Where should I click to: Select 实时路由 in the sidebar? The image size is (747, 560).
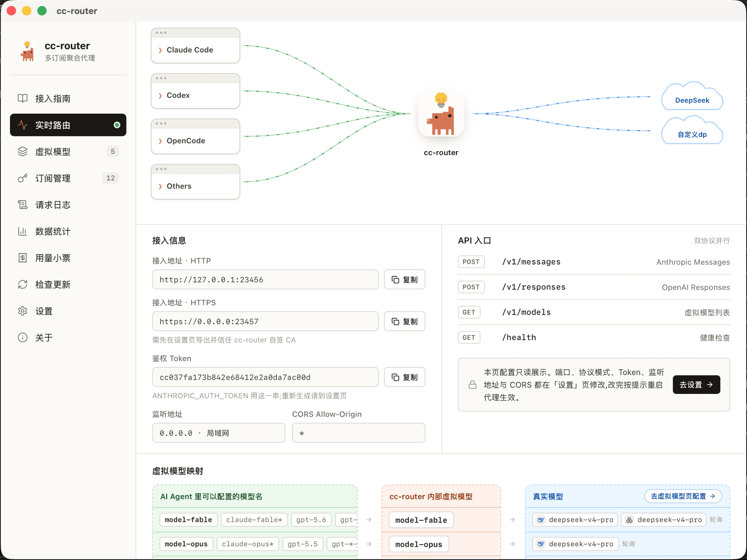pos(68,125)
